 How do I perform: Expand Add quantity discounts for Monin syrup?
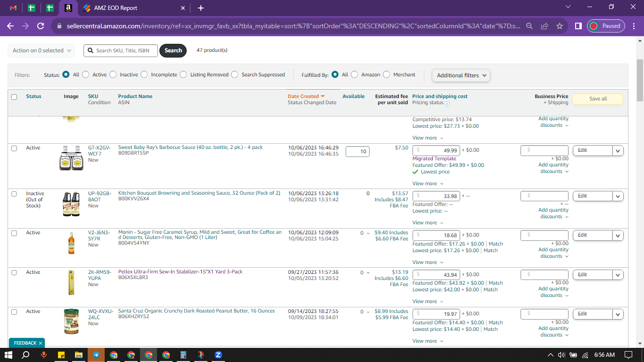(x=553, y=253)
